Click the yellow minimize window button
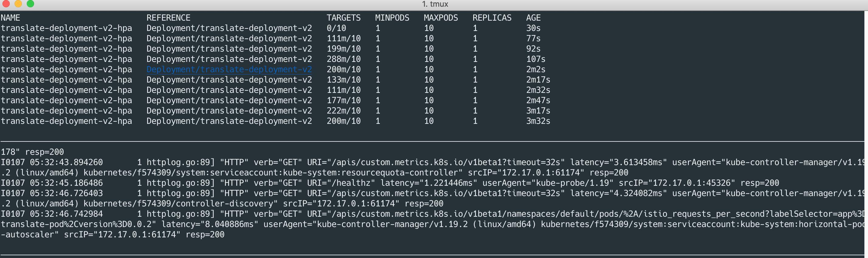This screenshot has height=258, width=868. point(18,4)
